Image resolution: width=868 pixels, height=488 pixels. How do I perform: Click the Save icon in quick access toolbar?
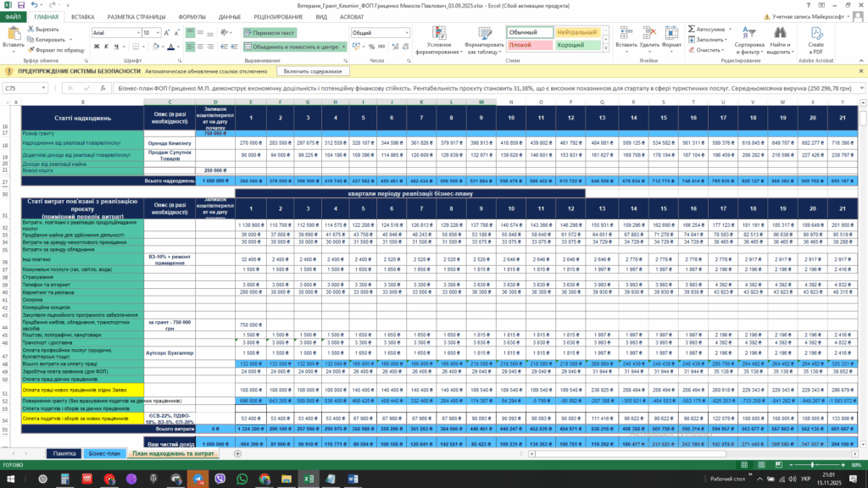[x=20, y=5]
